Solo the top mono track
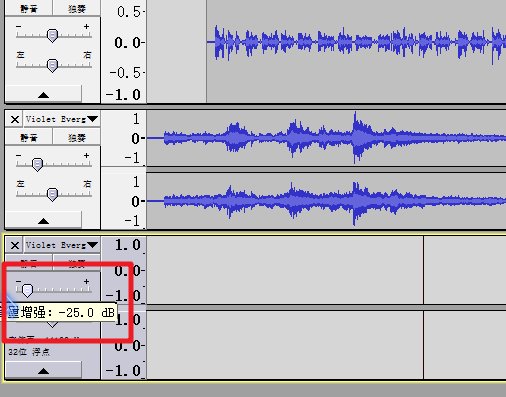The width and height of the screenshot is (506, 397). [77, 8]
